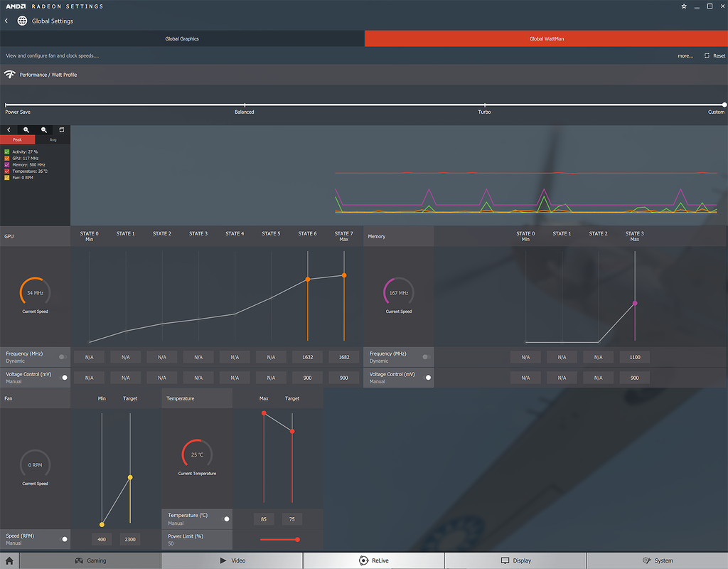Click the Global Settings globe icon

coord(22,21)
